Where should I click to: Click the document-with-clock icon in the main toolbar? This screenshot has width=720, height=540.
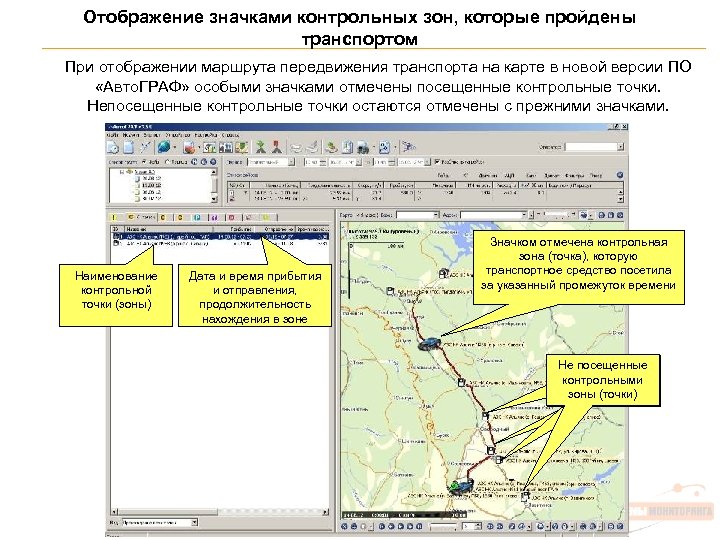pos(113,147)
